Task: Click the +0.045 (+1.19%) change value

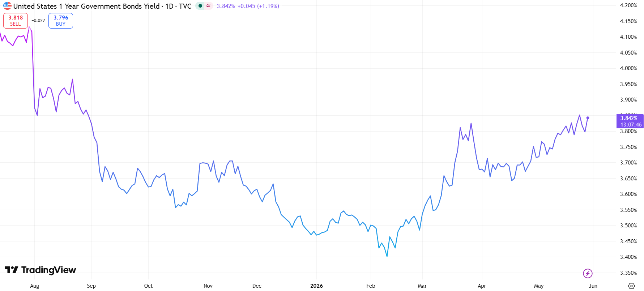Action: coord(258,6)
